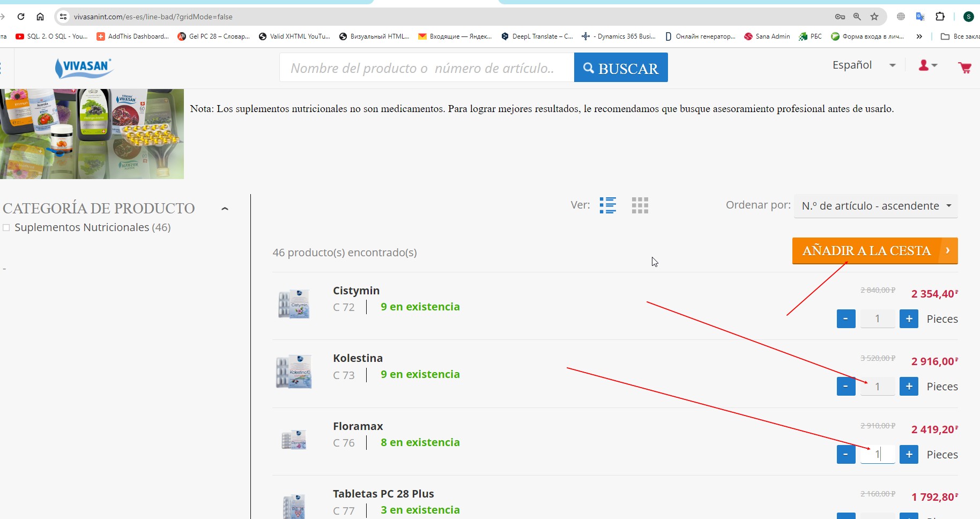Open the Ordenar por sort dropdown
This screenshot has height=519, width=980.
(x=876, y=206)
